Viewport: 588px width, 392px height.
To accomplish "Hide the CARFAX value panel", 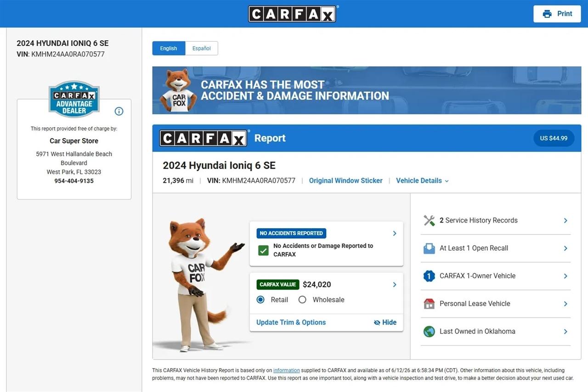I will coord(385,322).
